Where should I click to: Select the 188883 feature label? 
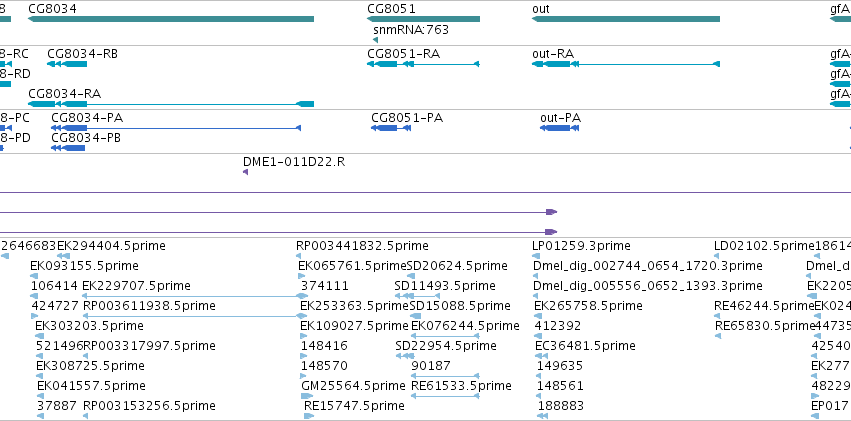[x=561, y=406]
